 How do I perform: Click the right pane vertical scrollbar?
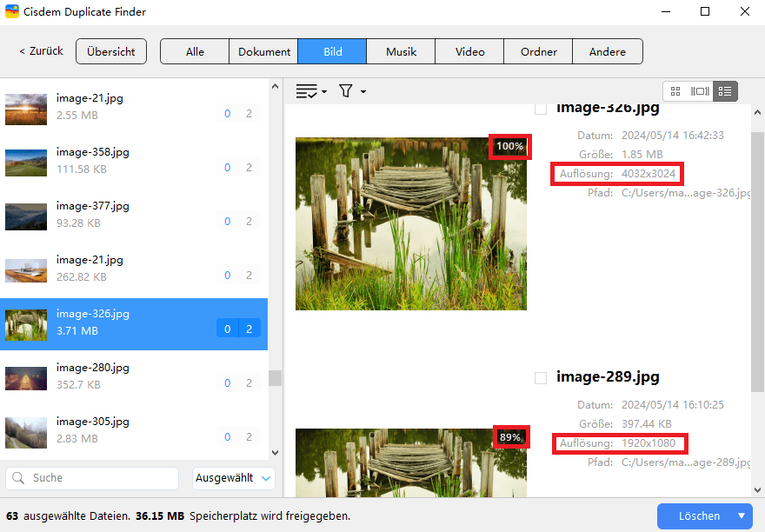[757, 261]
